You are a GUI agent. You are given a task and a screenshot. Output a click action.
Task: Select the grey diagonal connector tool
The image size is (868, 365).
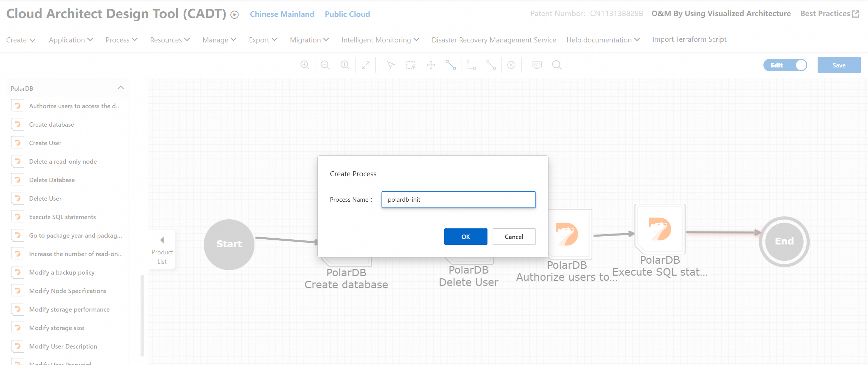[x=491, y=65]
